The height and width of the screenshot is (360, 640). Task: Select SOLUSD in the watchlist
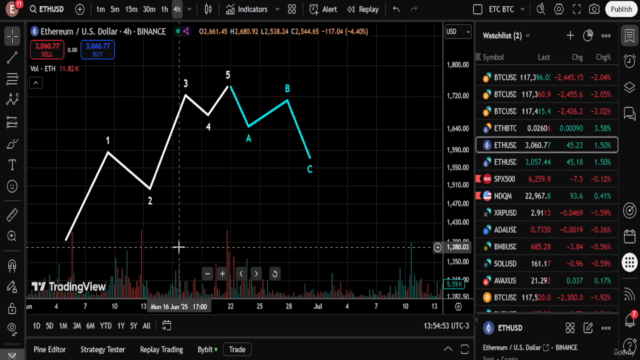547,264
